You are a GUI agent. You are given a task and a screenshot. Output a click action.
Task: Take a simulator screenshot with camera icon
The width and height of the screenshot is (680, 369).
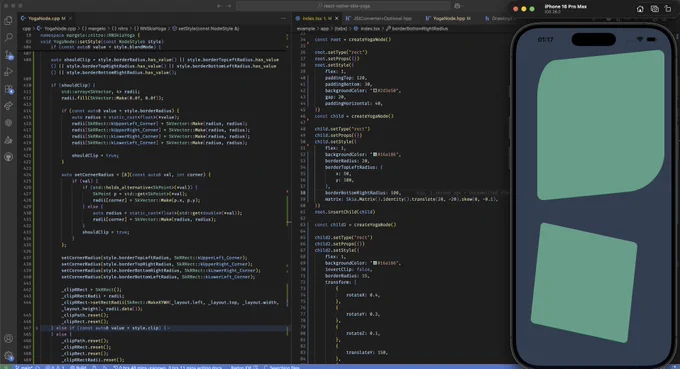[654, 9]
